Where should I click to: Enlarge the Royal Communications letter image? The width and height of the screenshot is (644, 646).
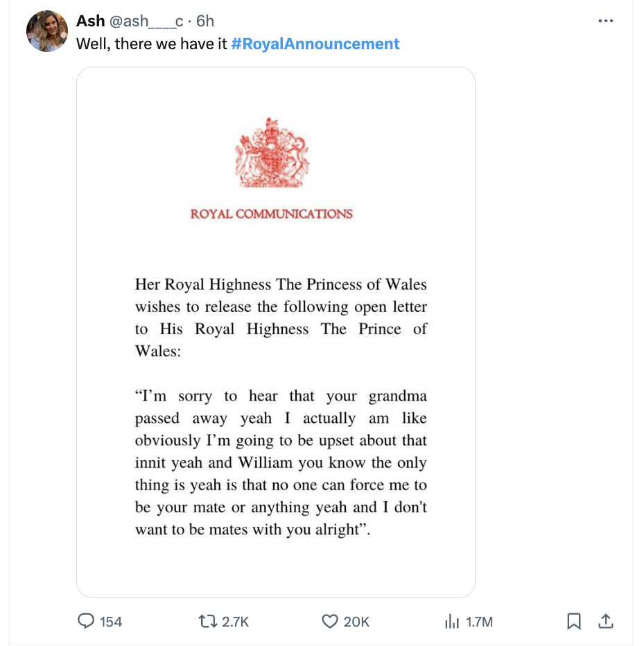pyautogui.click(x=275, y=331)
